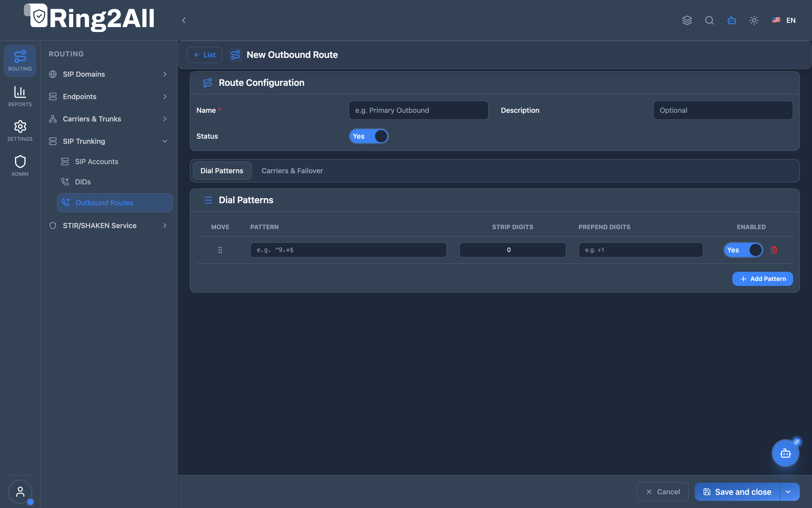Delete the dial pattern row with trash icon

774,250
